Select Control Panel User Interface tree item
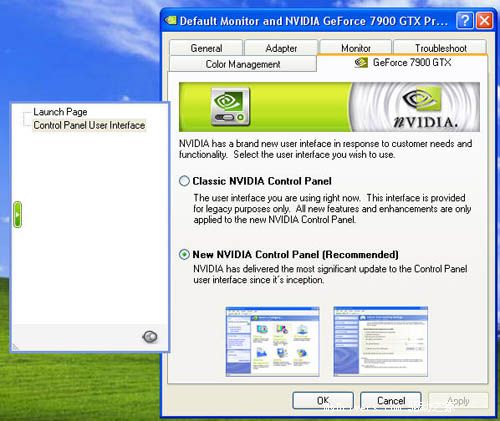 pyautogui.click(x=89, y=125)
